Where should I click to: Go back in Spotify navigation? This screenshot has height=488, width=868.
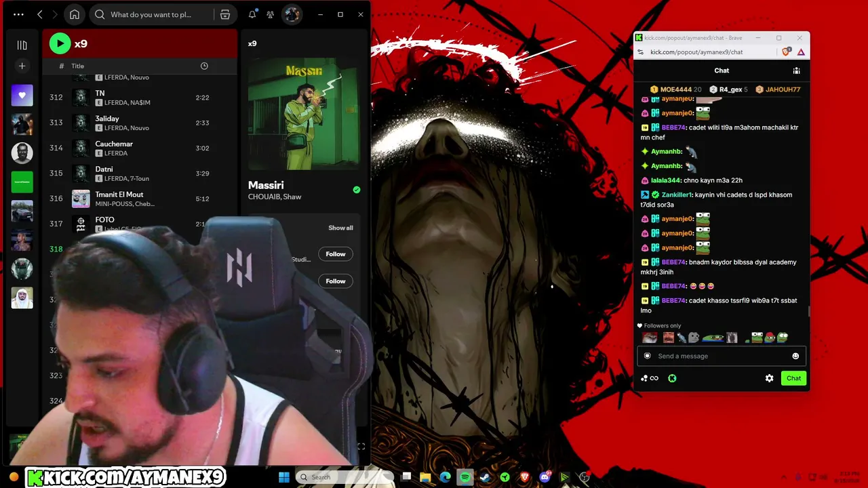39,14
